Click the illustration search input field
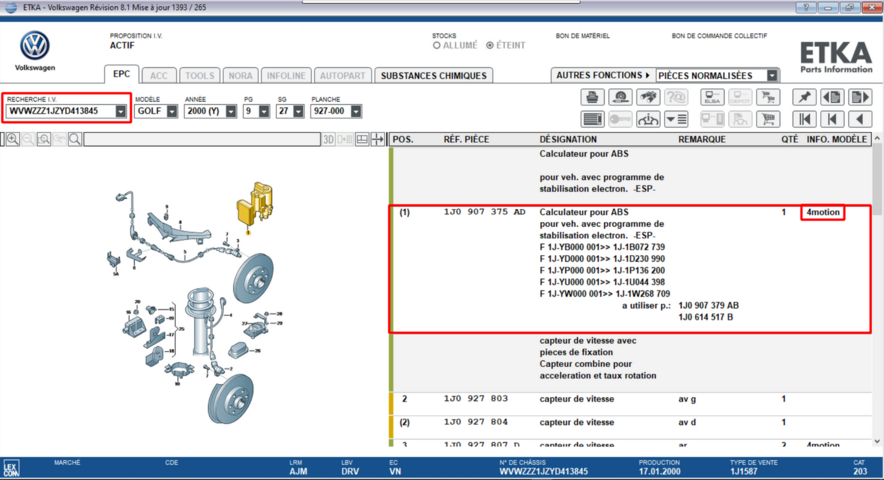 (x=202, y=139)
